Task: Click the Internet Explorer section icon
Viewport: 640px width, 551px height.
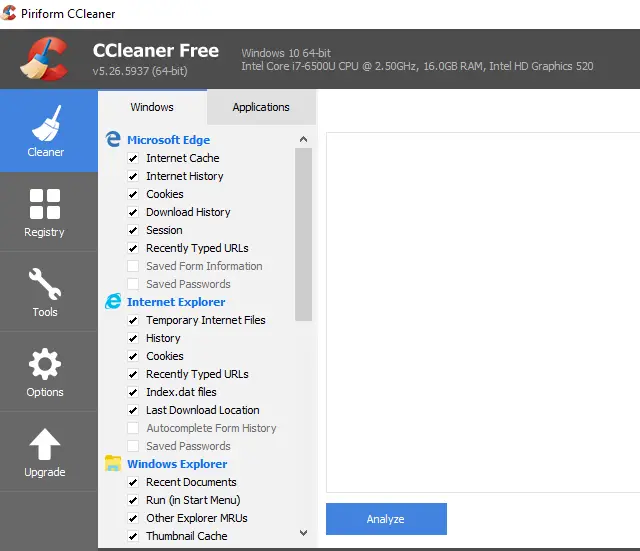Action: [113, 301]
